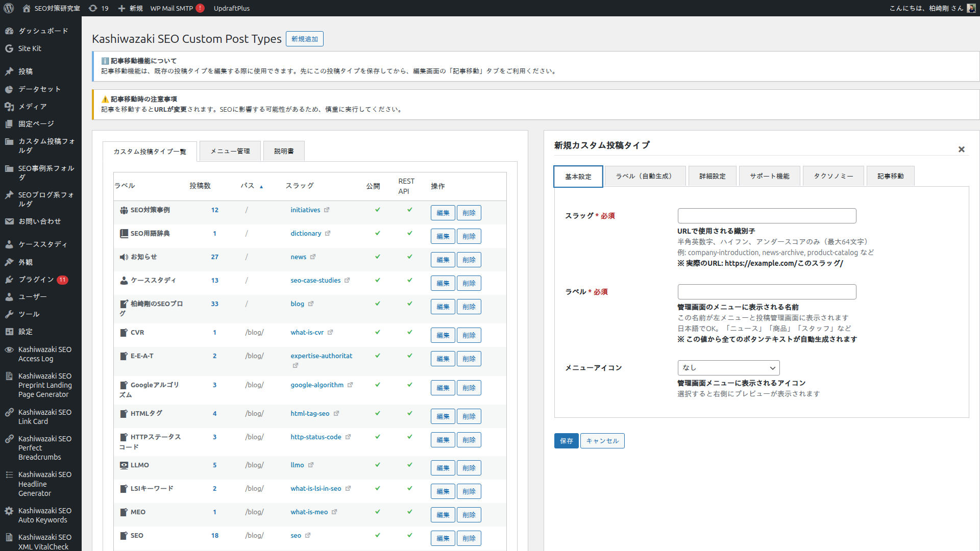Screen dimensions: 980x551
Task: Click the user avatar in admin bar
Action: [x=971, y=8]
